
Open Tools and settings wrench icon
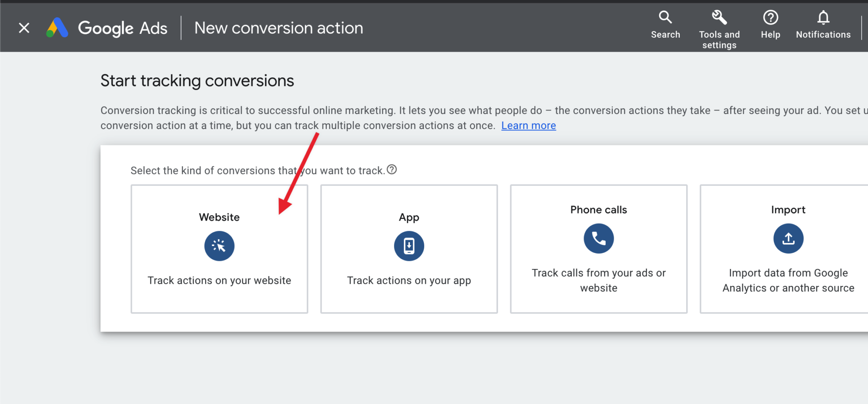tap(719, 17)
